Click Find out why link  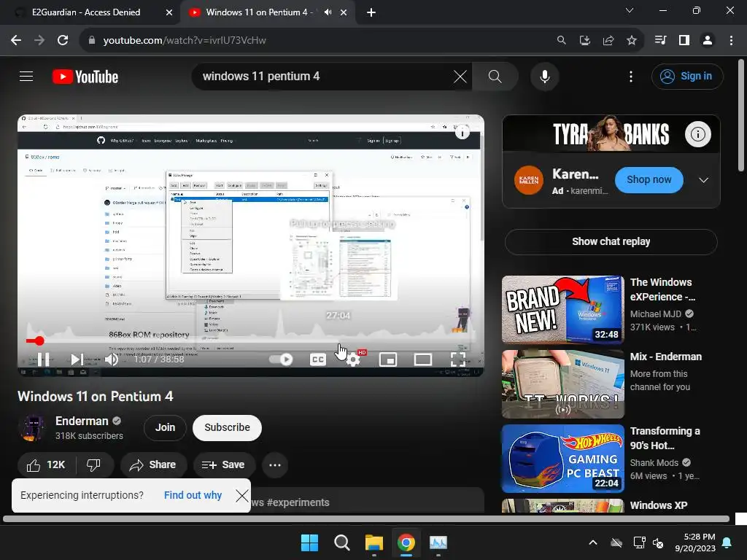193,495
